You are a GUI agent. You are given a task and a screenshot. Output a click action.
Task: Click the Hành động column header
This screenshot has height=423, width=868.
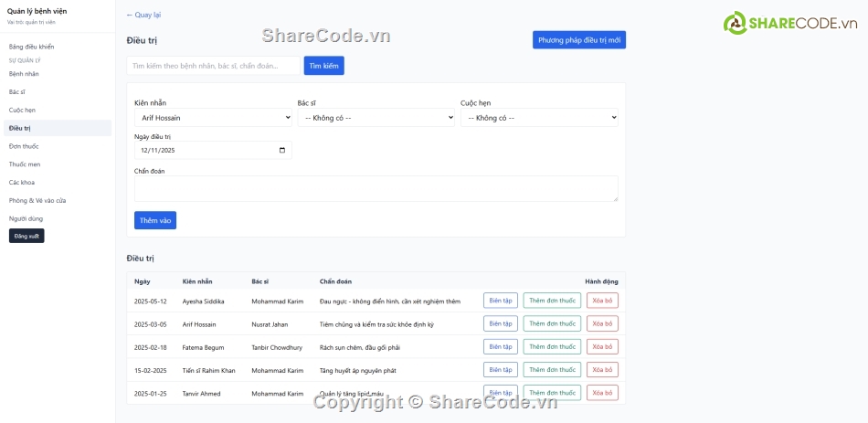tap(602, 281)
